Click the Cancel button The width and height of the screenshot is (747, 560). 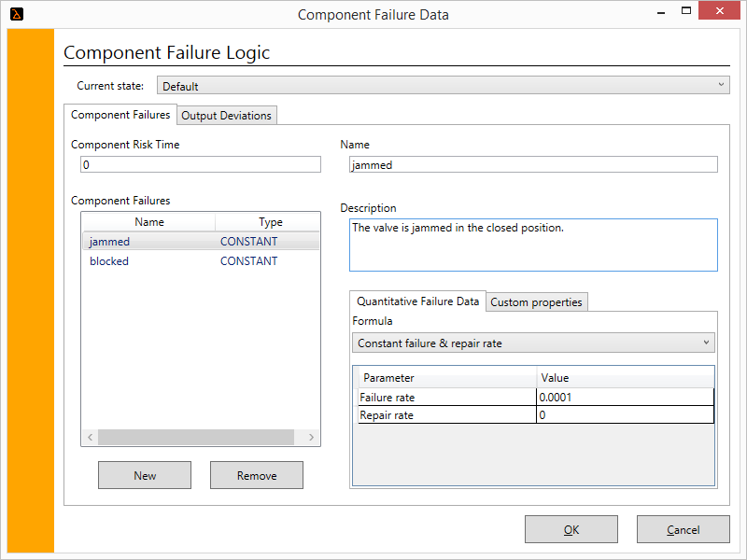pos(684,529)
